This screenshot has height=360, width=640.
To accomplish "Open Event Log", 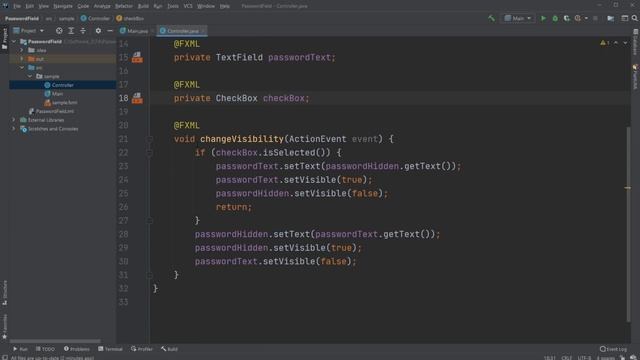I will click(613, 349).
